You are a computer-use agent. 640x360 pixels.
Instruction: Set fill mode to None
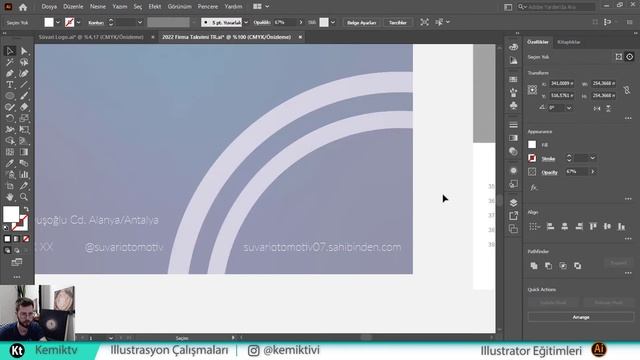point(26,239)
